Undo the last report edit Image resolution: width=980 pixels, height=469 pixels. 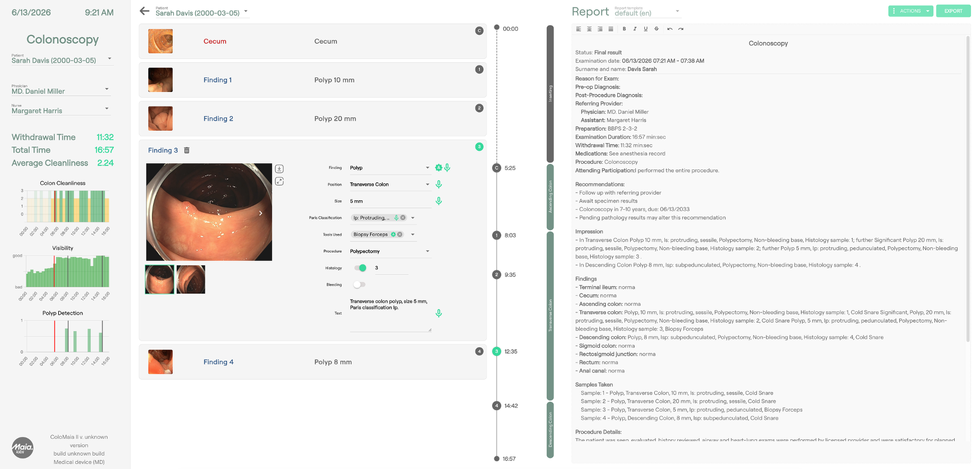click(x=670, y=29)
